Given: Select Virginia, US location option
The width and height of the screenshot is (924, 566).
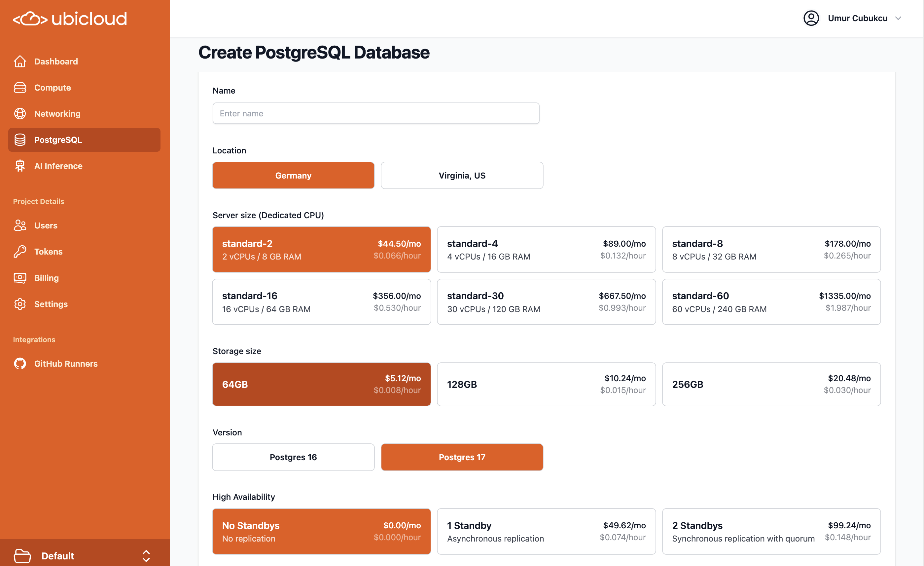Looking at the screenshot, I should [462, 175].
